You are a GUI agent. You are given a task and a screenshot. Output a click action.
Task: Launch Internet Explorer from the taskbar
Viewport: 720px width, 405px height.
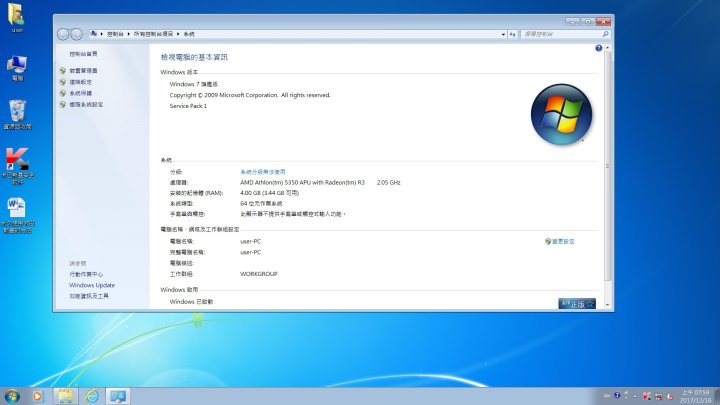click(91, 396)
